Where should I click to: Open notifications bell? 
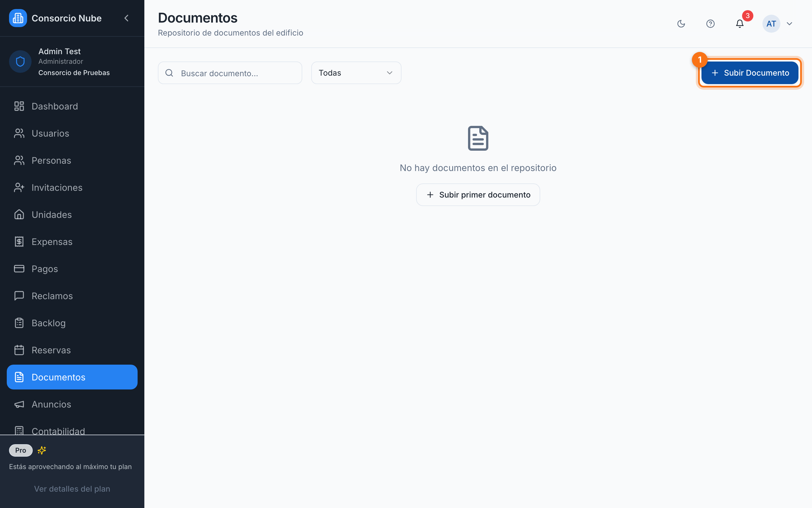point(740,24)
